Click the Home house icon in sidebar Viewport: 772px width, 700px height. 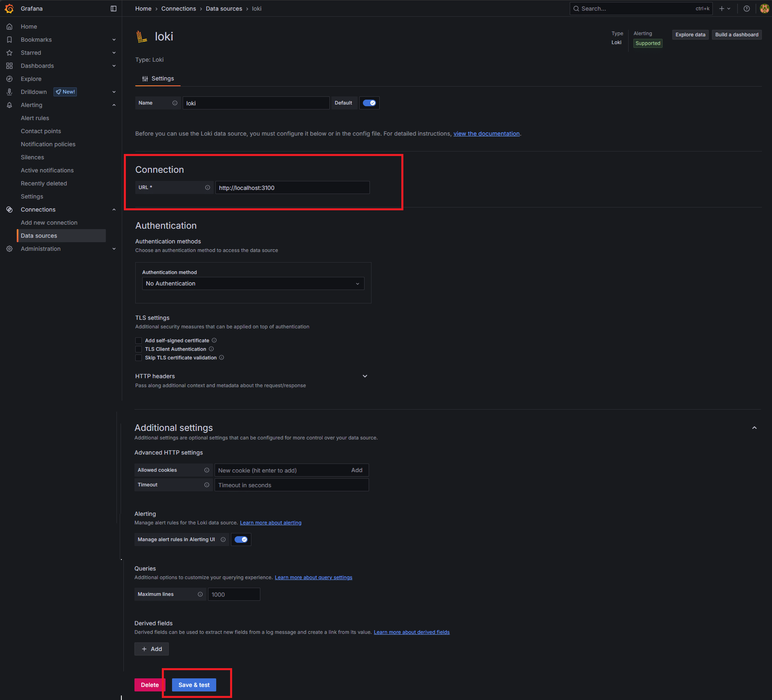[x=9, y=27]
